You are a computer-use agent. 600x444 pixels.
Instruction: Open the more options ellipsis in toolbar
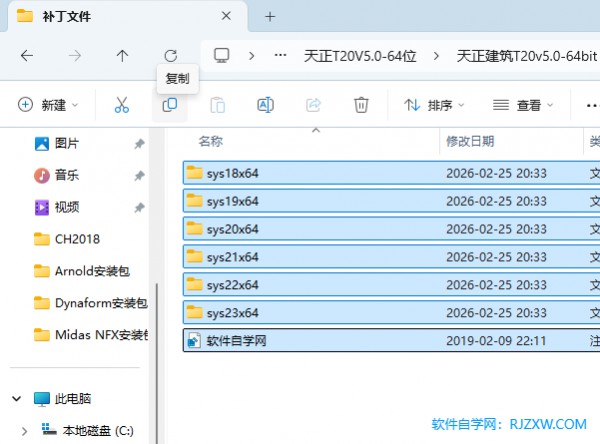point(592,105)
